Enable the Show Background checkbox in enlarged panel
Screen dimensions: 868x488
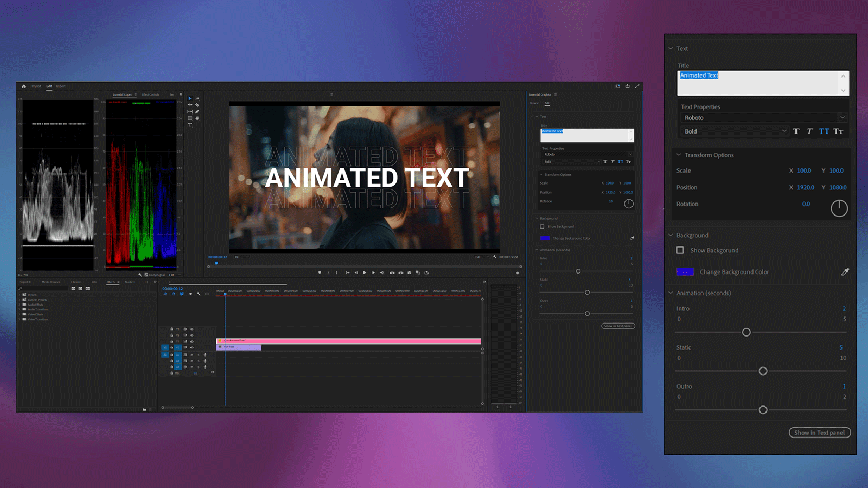click(680, 250)
